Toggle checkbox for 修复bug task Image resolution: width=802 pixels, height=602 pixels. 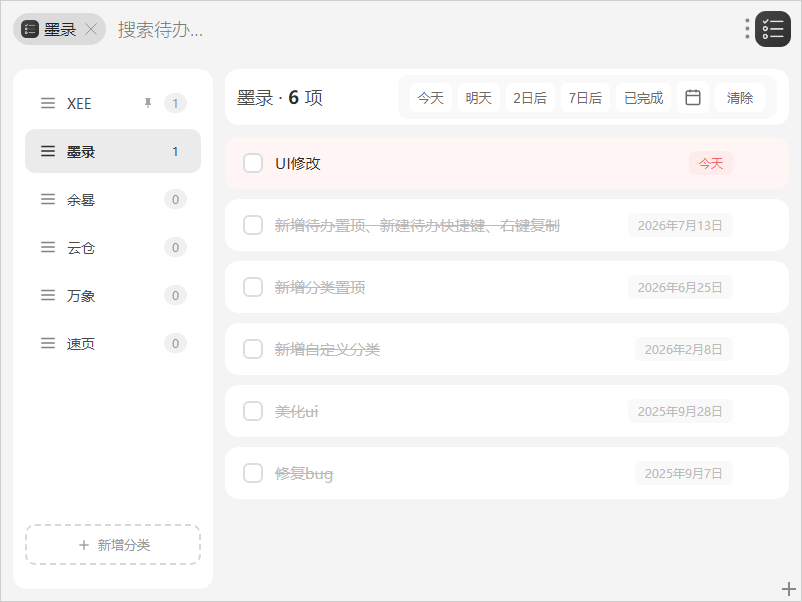(253, 473)
